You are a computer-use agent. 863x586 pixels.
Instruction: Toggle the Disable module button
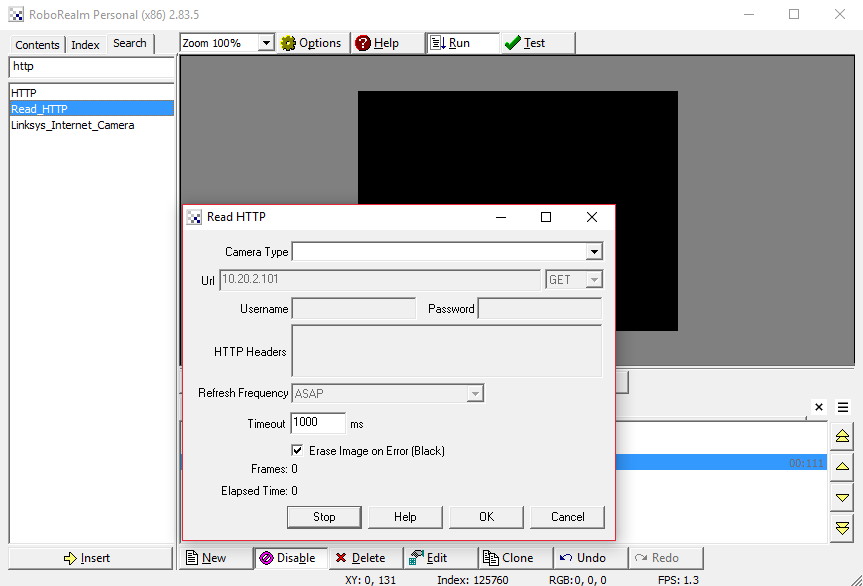tap(287, 558)
